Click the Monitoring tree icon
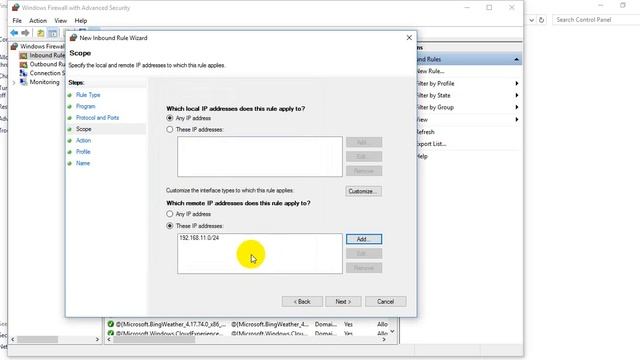This screenshot has height=360, width=640. pyautogui.click(x=23, y=82)
